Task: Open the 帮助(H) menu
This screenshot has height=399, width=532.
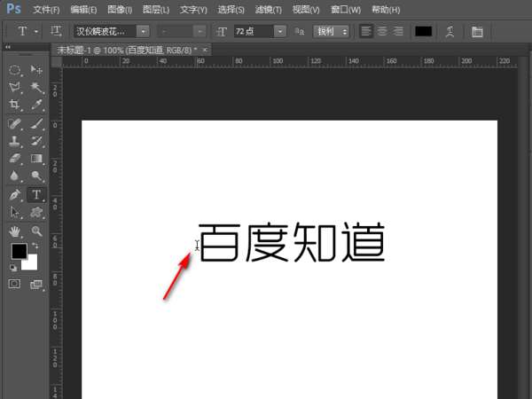Action: pyautogui.click(x=386, y=10)
